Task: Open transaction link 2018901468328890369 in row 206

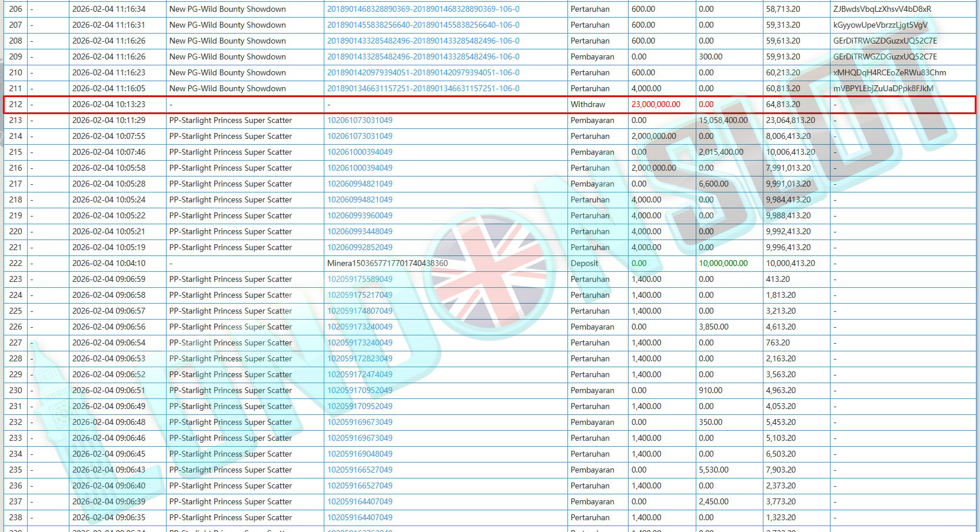Action: [x=423, y=9]
